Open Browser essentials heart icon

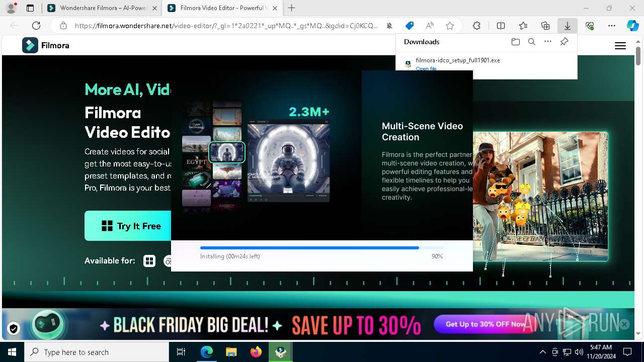point(590,26)
